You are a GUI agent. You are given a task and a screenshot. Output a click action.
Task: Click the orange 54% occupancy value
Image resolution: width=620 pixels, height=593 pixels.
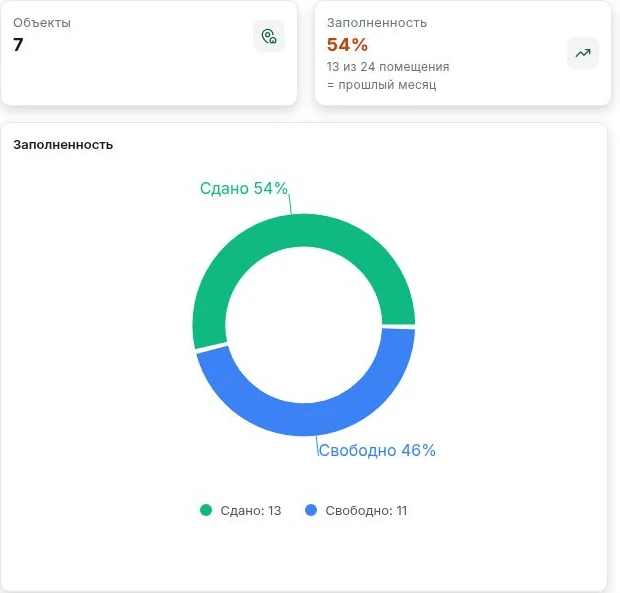pos(347,44)
